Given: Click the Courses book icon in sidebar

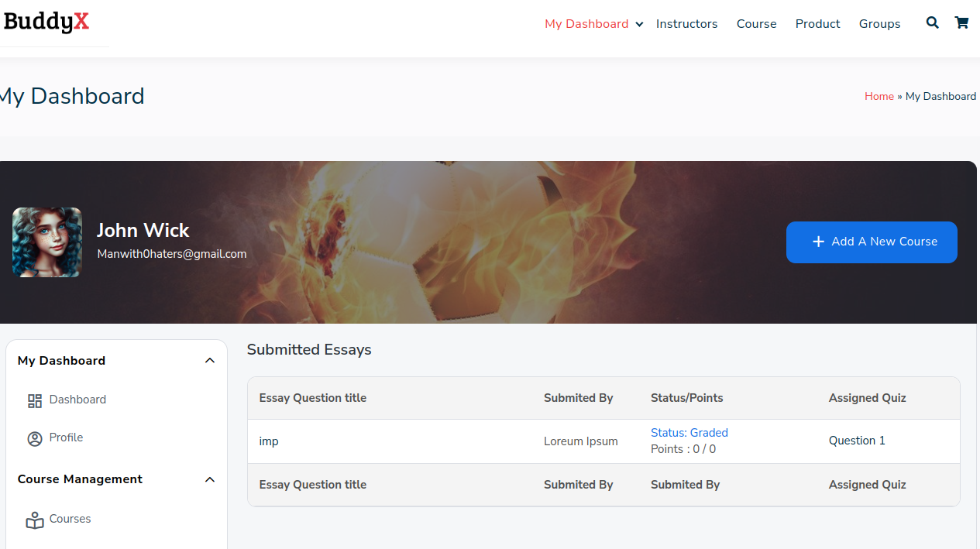Looking at the screenshot, I should click(35, 520).
